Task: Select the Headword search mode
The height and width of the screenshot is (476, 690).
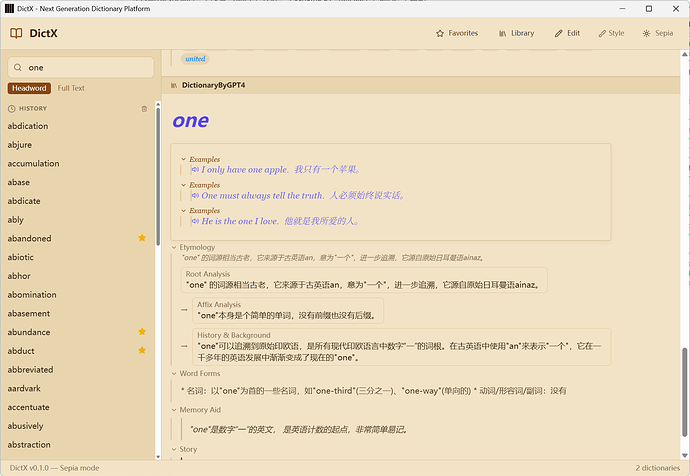Action: [29, 88]
